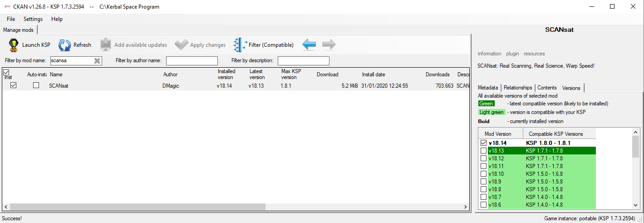Open the Help menu

click(57, 19)
